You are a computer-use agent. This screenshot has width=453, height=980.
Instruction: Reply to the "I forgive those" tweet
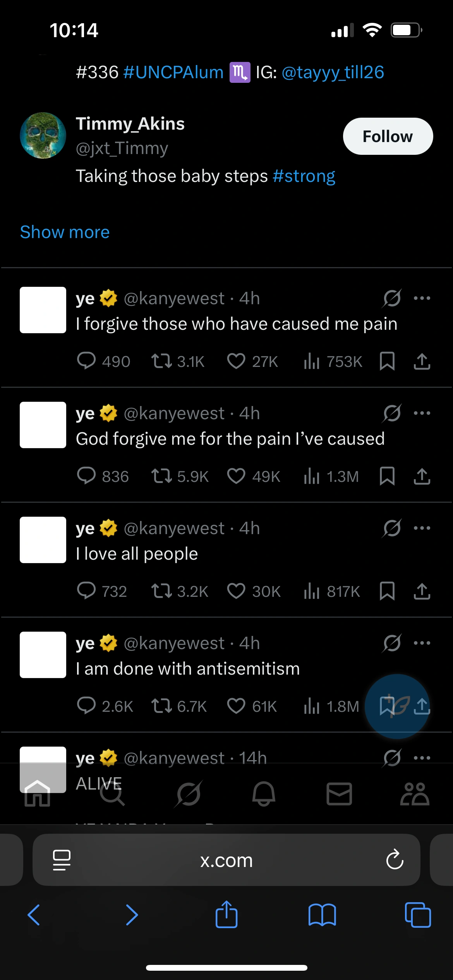coord(86,361)
